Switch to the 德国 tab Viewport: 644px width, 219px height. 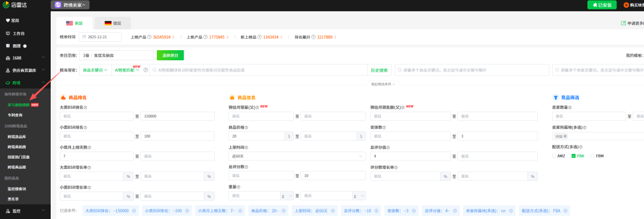113,23
